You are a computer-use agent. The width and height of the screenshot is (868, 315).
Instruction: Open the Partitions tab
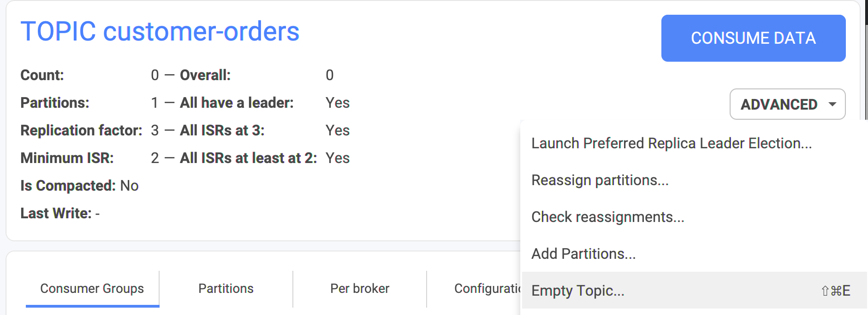point(226,289)
